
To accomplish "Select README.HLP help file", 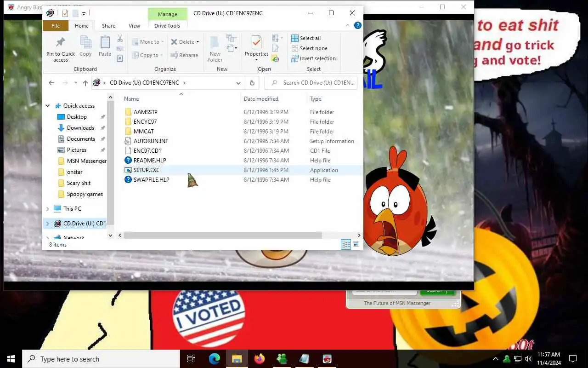I will tap(150, 161).
